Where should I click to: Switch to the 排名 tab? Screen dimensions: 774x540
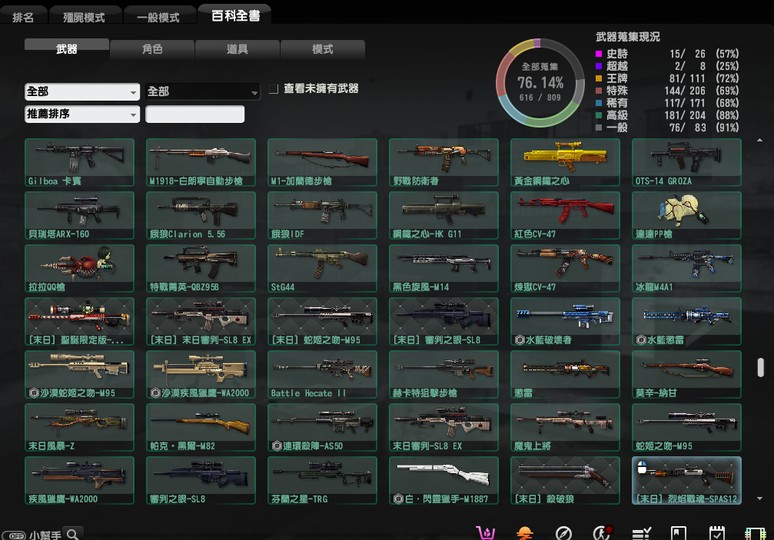click(x=23, y=17)
